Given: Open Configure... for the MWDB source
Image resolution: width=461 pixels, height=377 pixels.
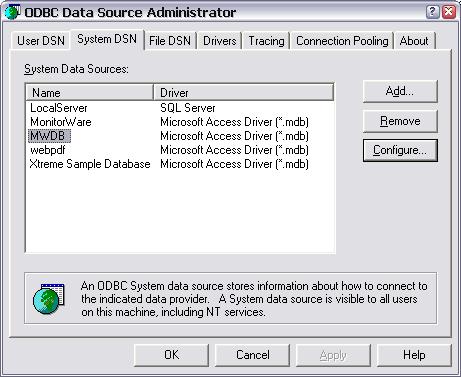Looking at the screenshot, I should click(400, 150).
